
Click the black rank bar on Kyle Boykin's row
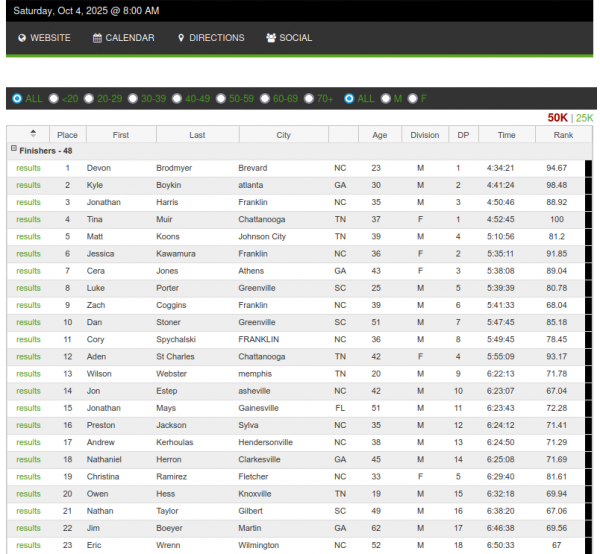(589, 185)
